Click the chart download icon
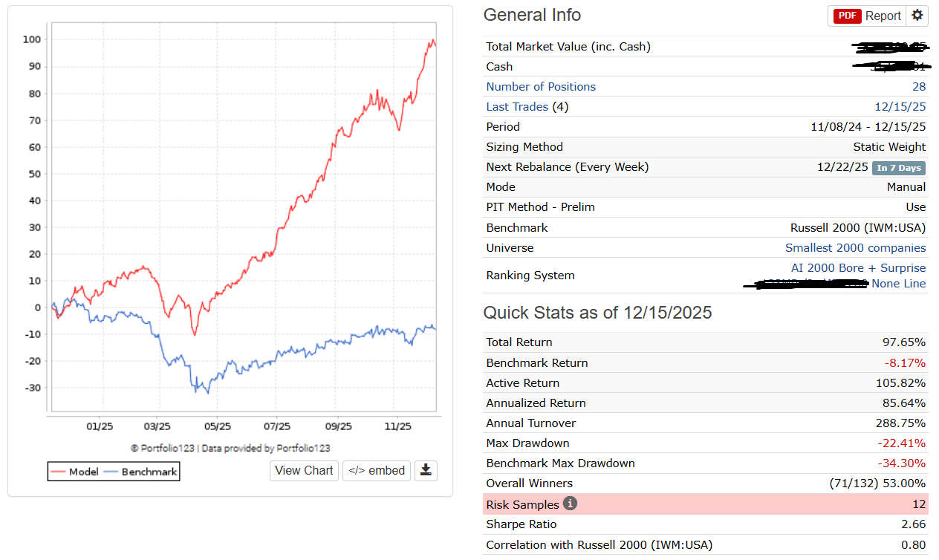 point(426,470)
